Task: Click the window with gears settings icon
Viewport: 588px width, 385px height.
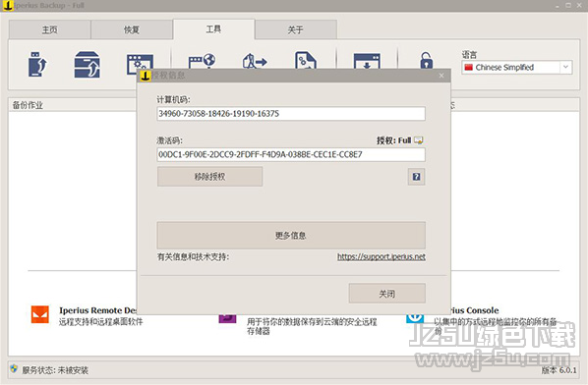Action: click(x=140, y=64)
